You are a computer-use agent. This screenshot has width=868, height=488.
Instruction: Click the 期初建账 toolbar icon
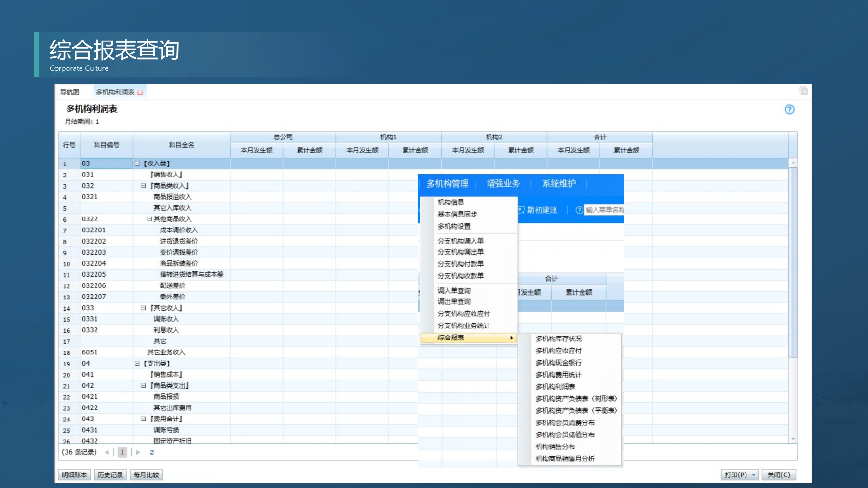[521, 210]
